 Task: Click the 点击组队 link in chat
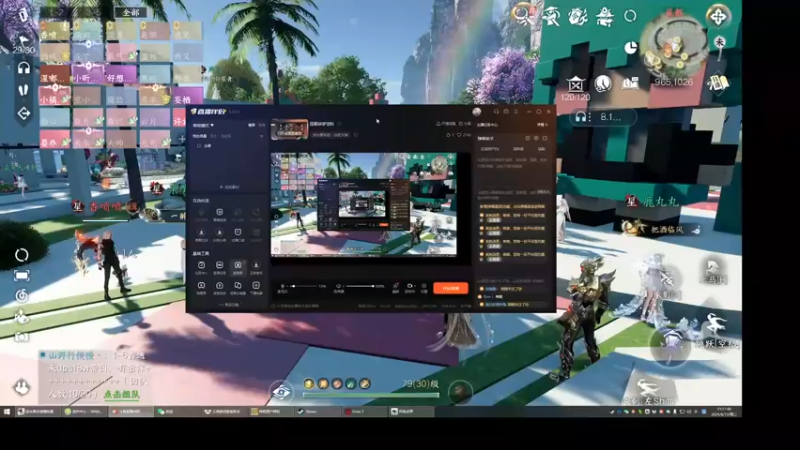pos(122,394)
